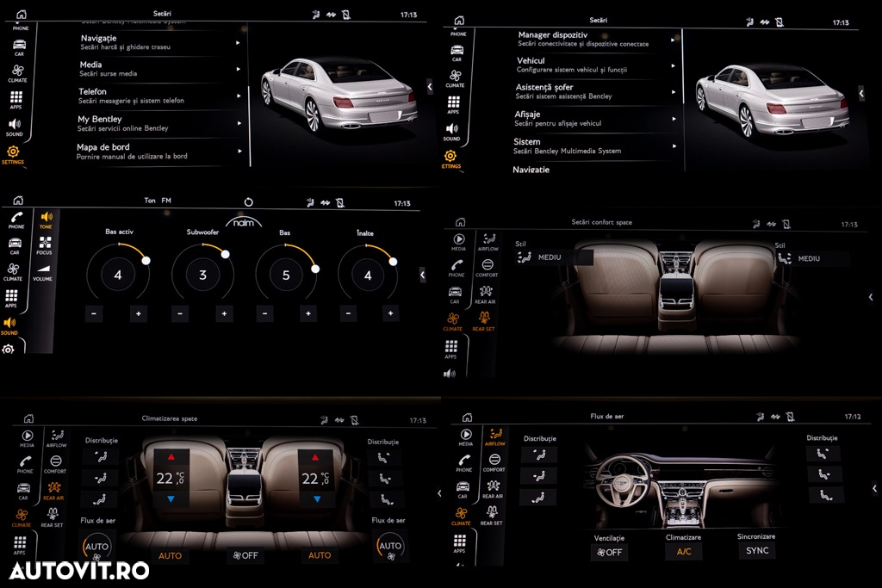Open Telefon messaging settings entry
882x588 pixels.
[161, 96]
